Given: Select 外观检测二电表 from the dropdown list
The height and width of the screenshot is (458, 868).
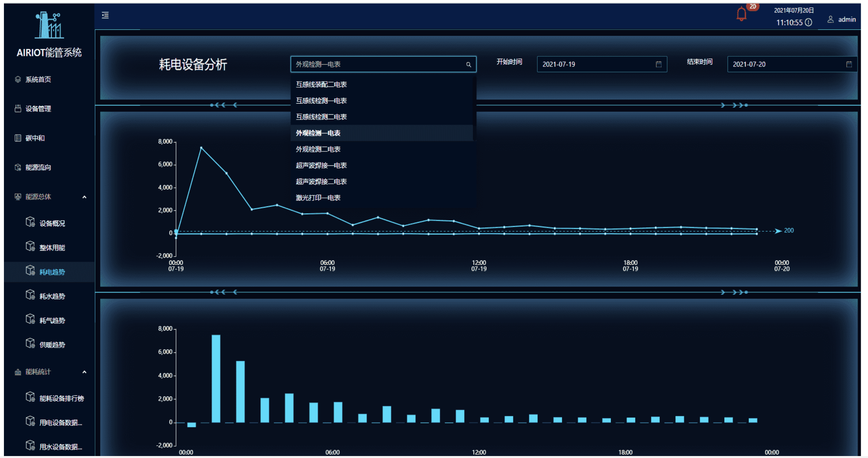Looking at the screenshot, I should click(x=381, y=149).
